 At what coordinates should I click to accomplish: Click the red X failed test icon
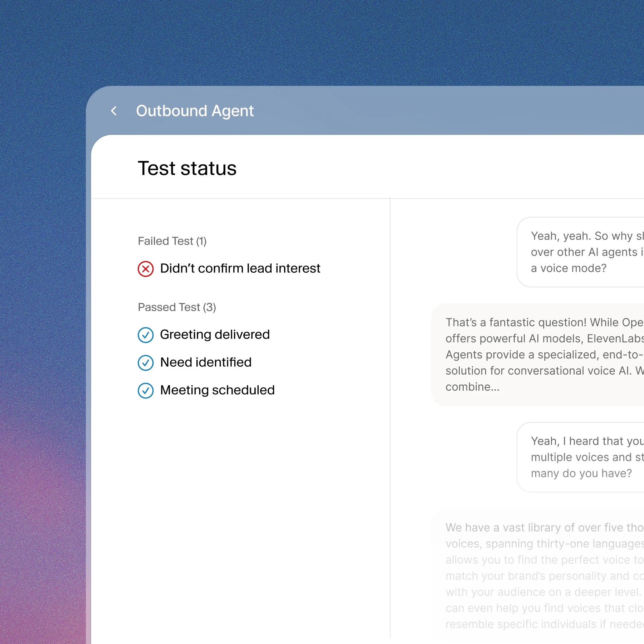click(x=146, y=269)
